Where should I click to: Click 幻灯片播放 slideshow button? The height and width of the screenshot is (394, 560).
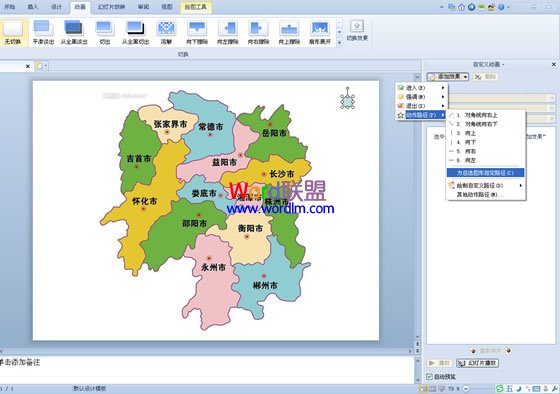(478, 363)
